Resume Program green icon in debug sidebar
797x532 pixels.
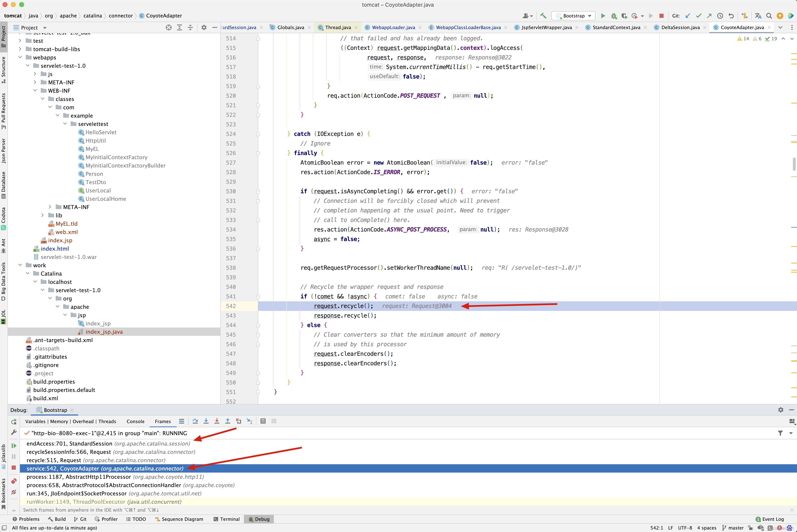click(14, 446)
